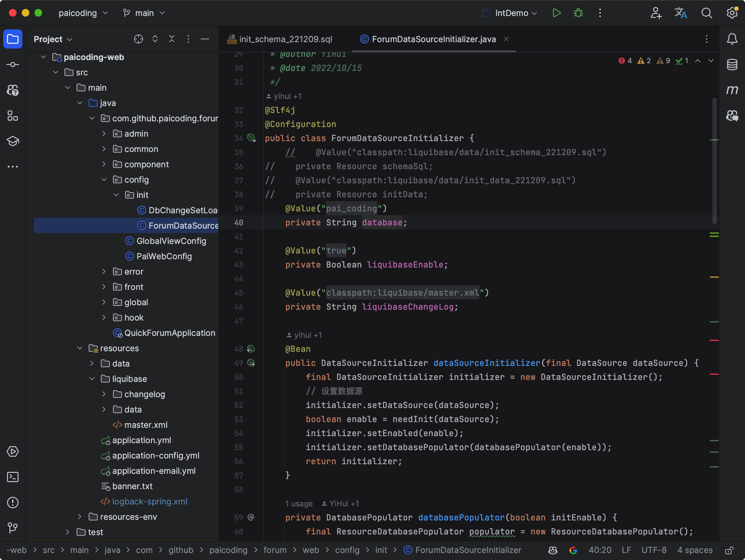Click Select Opened File crosshair icon
745x560 pixels.
point(139,39)
